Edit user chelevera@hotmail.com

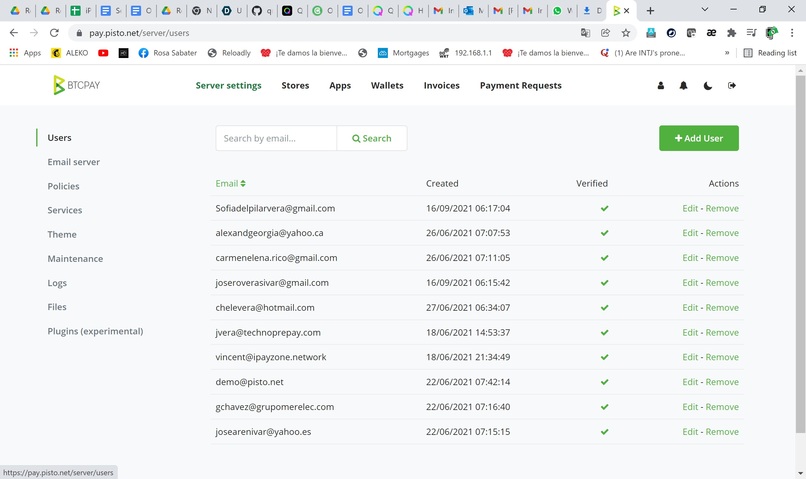[690, 307]
